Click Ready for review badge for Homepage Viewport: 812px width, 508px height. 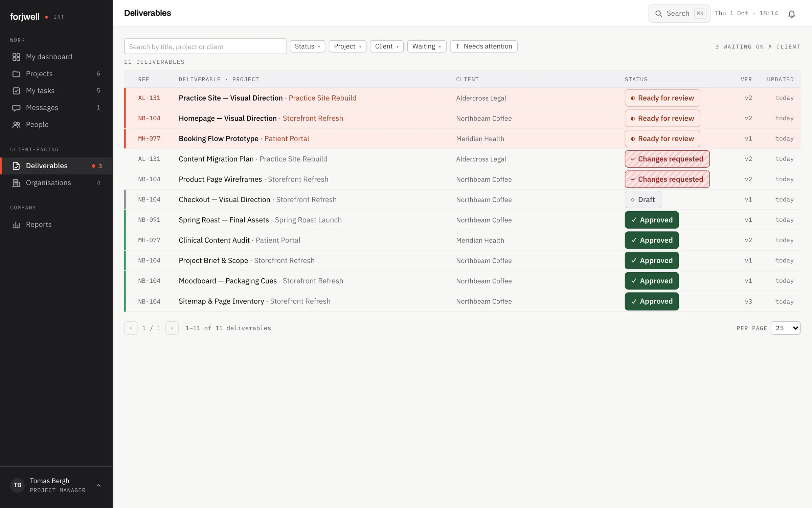tap(662, 118)
